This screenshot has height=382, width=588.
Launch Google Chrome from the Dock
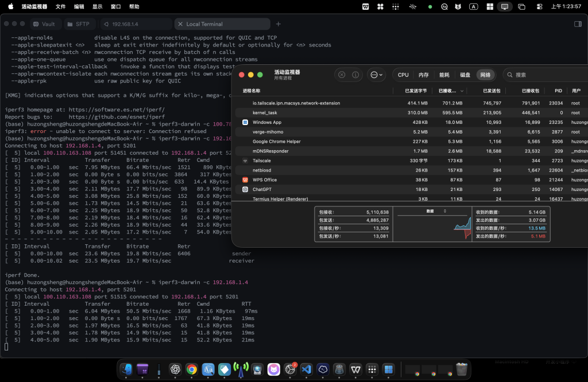tap(192, 369)
